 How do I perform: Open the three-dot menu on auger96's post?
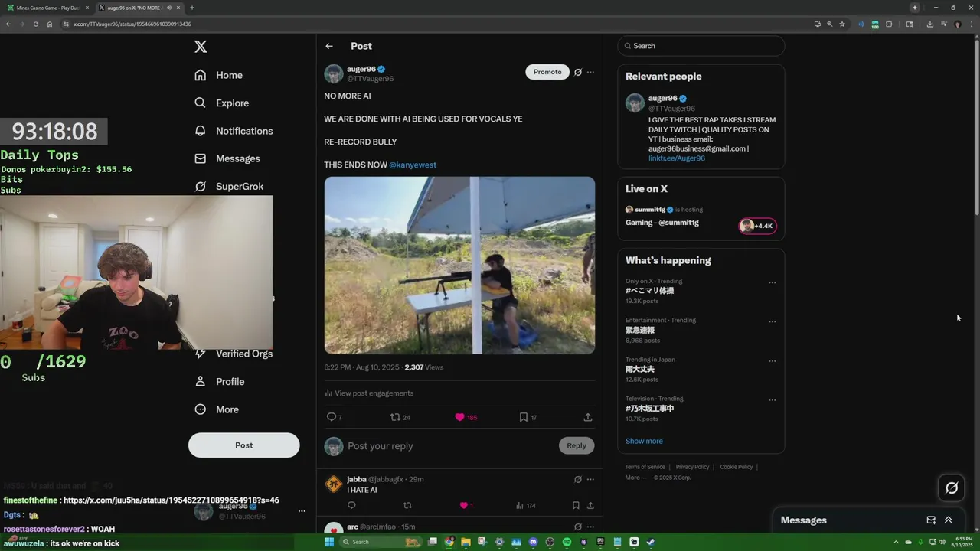590,72
